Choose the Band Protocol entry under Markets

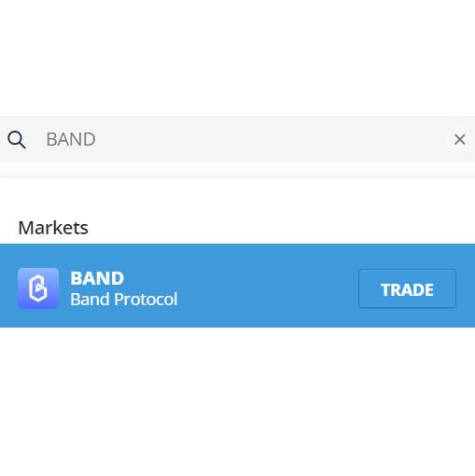237,286
